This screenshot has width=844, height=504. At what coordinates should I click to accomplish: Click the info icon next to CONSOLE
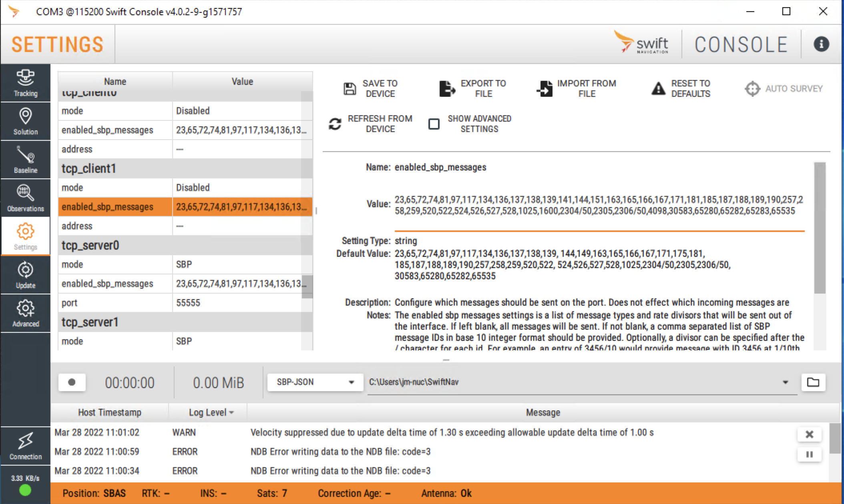pyautogui.click(x=821, y=44)
